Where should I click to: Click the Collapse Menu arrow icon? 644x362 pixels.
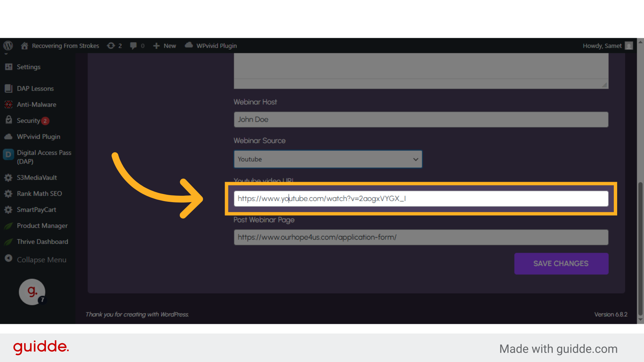(x=8, y=258)
